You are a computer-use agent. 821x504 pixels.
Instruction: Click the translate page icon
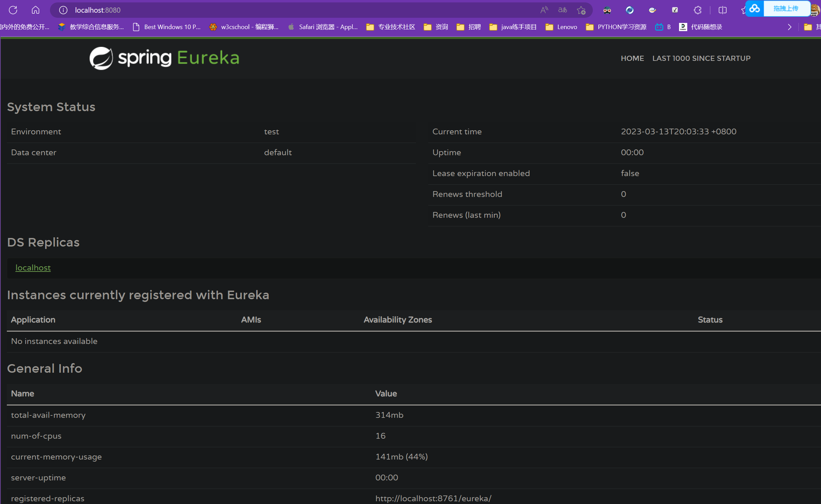coord(563,10)
